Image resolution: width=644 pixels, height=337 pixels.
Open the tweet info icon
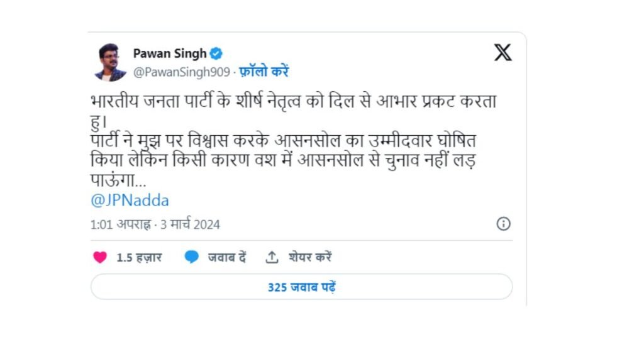[x=503, y=224]
